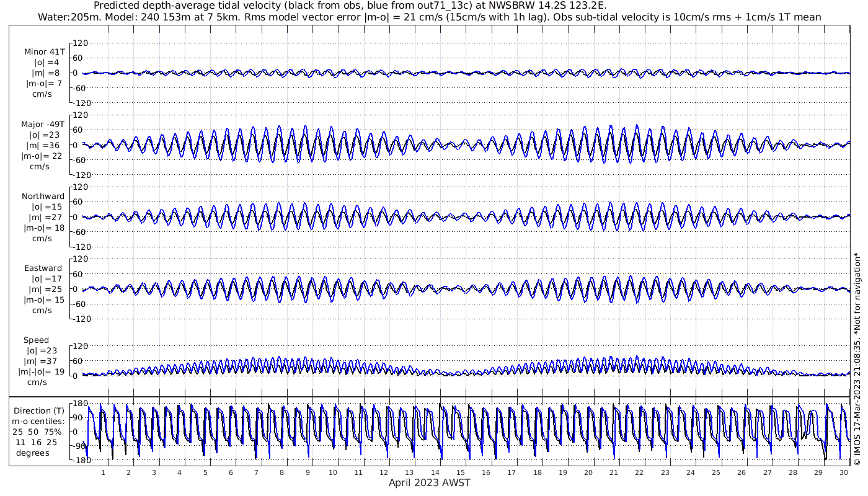Click the '120' tick of the Speed axis
The image size is (868, 496).
[79, 346]
